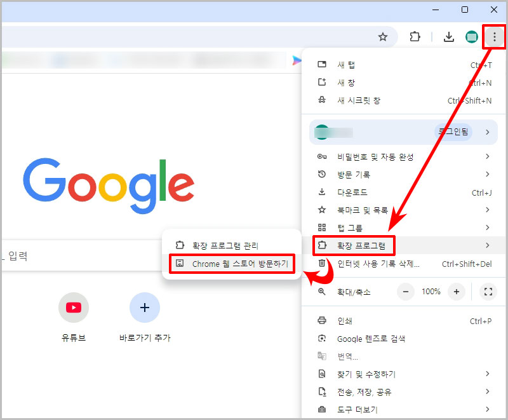This screenshot has width=508, height=420.
Task: Open the profile avatar in the toolbar
Action: [472, 36]
